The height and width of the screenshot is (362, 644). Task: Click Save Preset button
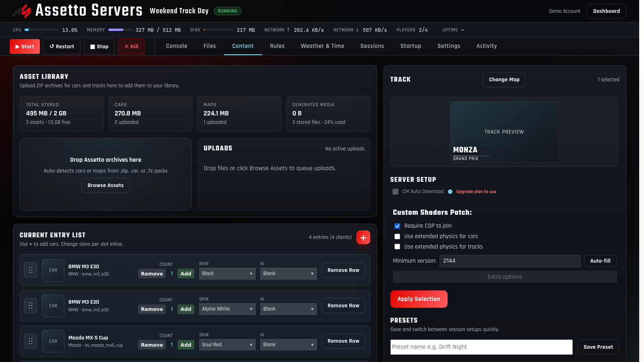(598, 347)
